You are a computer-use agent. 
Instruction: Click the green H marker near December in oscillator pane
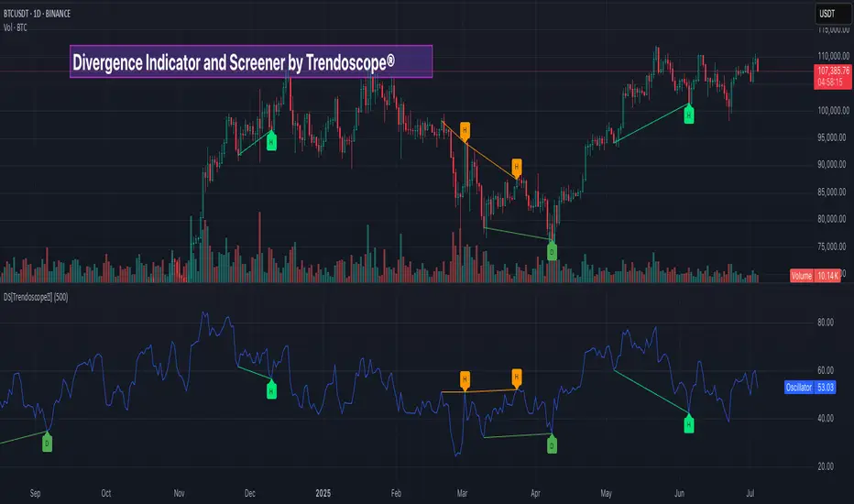coord(271,389)
